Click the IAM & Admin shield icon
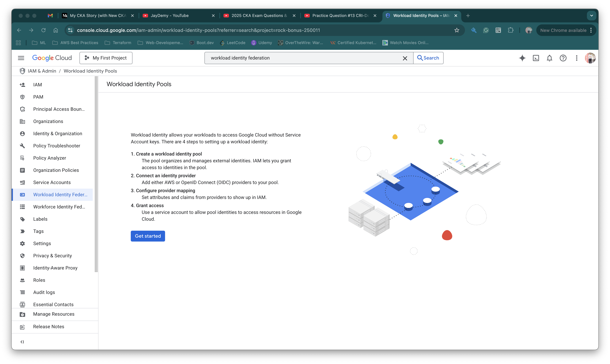610x364 pixels. [22, 71]
